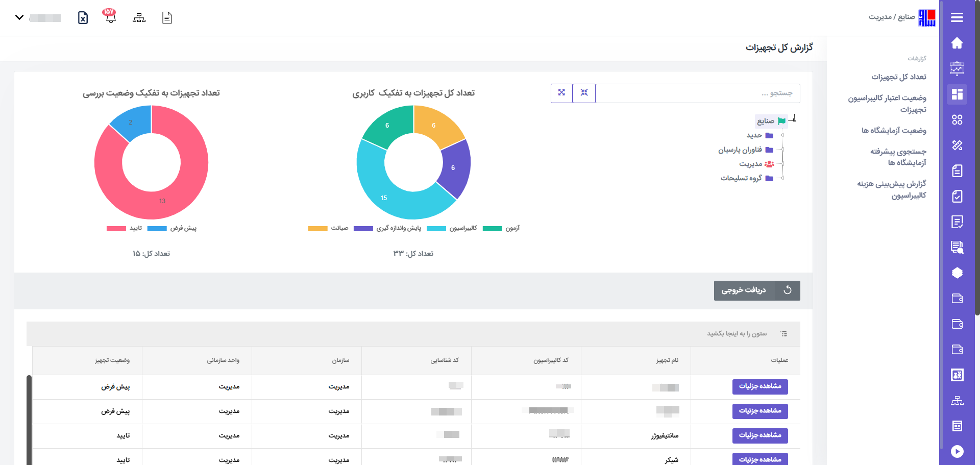
Task: Click the document icon in the header
Action: pos(167,18)
